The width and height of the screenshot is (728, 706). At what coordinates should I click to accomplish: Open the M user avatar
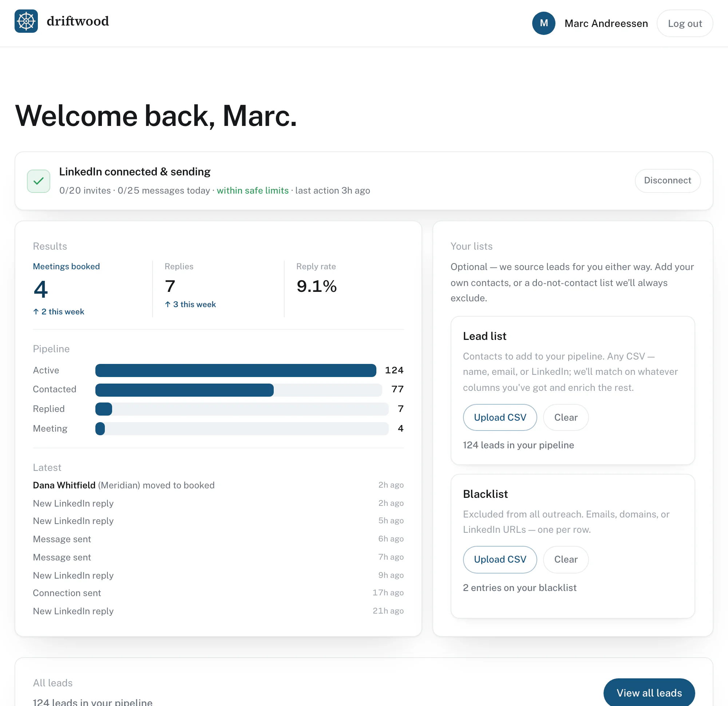543,23
